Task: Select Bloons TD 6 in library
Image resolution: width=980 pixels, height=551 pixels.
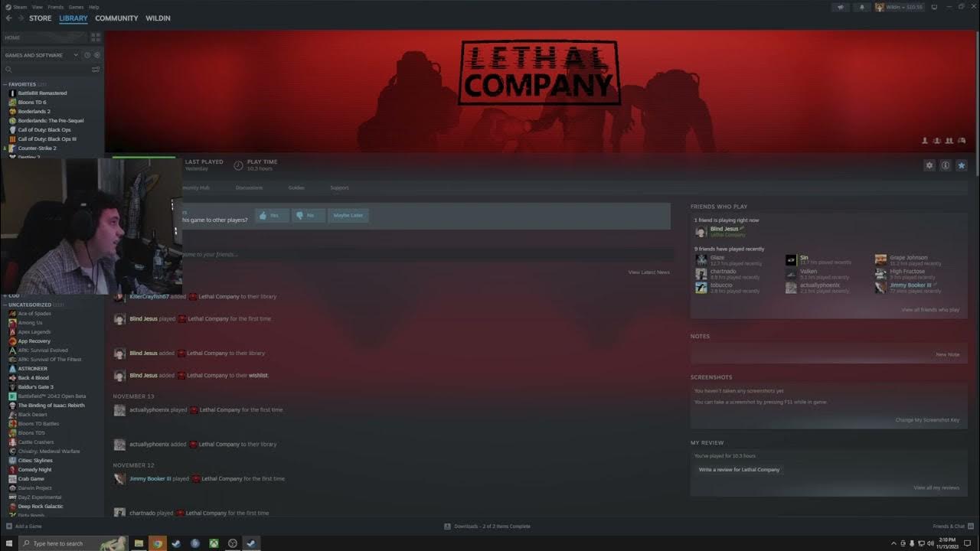Action: click(x=32, y=103)
